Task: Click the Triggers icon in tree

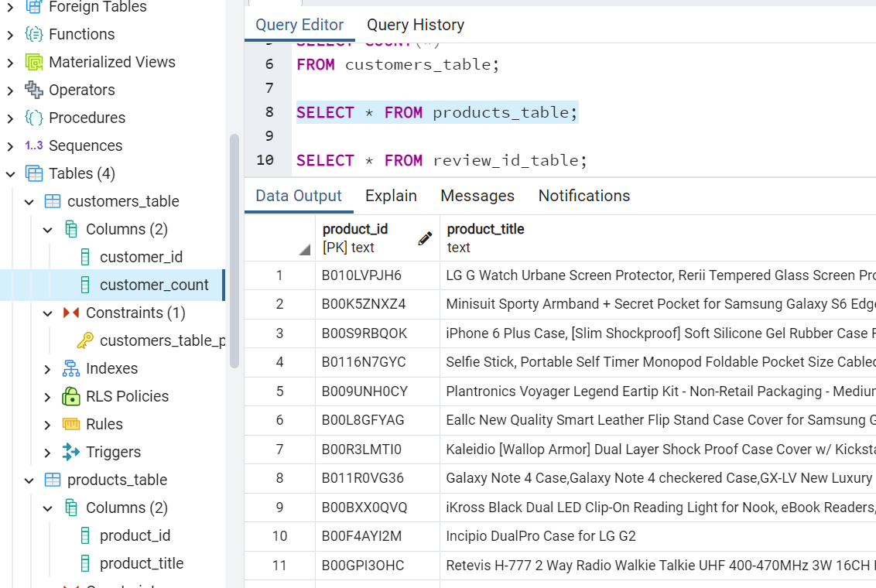Action: tap(71, 452)
